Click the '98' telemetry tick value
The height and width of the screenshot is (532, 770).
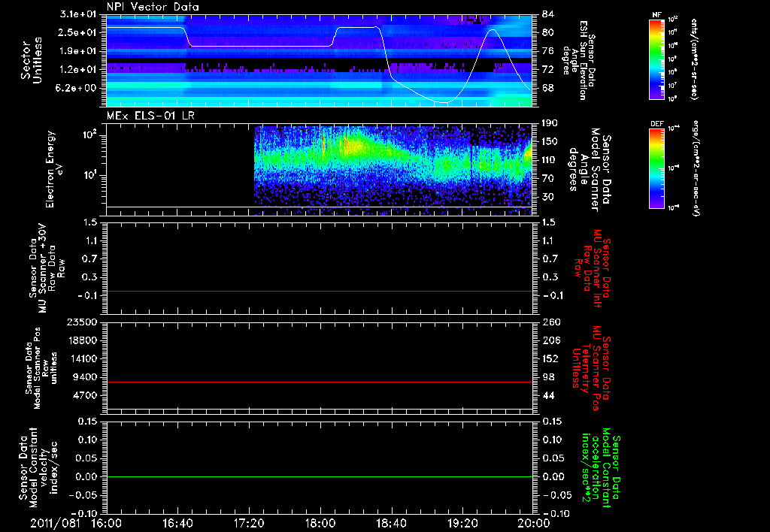coord(547,377)
